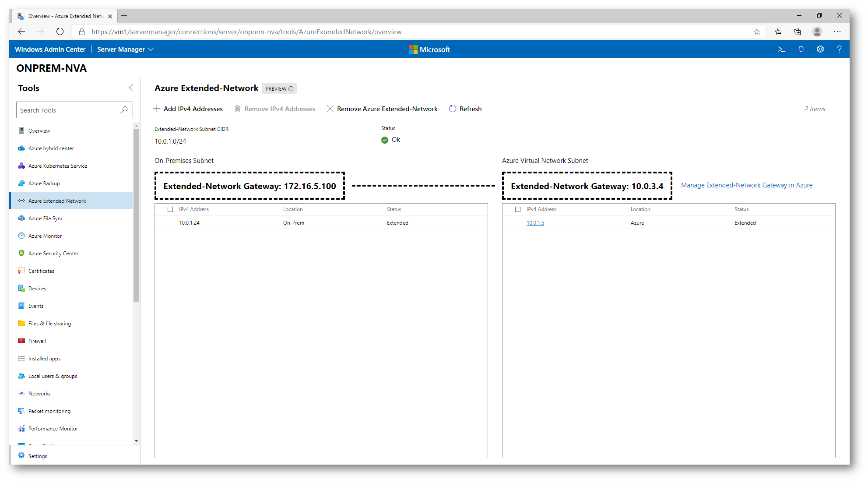
Task: Sort by Azure Status column header
Action: point(741,209)
